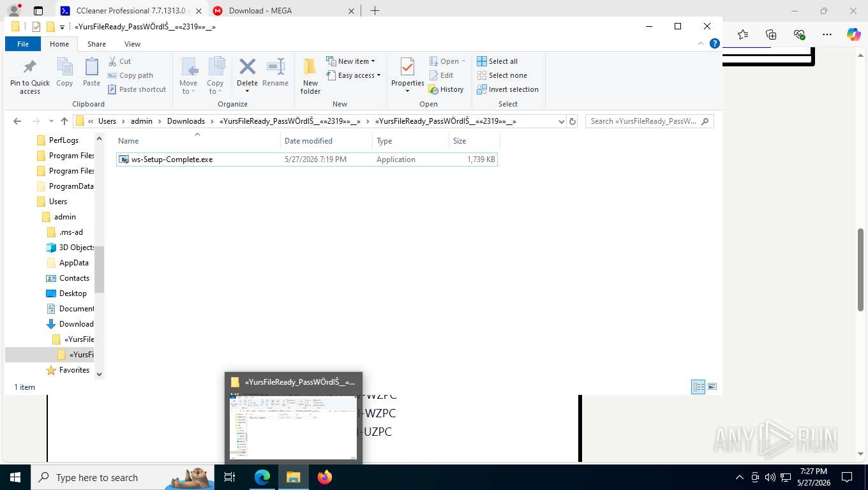The height and width of the screenshot is (490, 868).
Task: Click the Up one level arrow
Action: click(x=64, y=121)
